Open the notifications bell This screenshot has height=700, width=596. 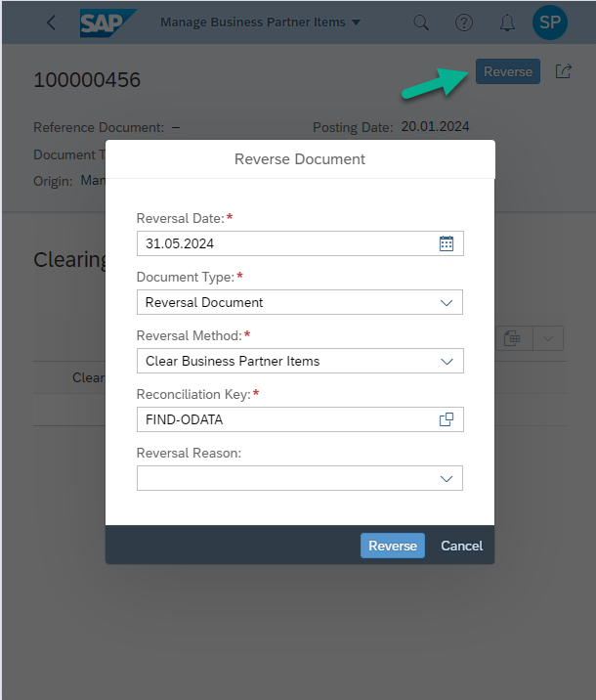click(x=507, y=22)
